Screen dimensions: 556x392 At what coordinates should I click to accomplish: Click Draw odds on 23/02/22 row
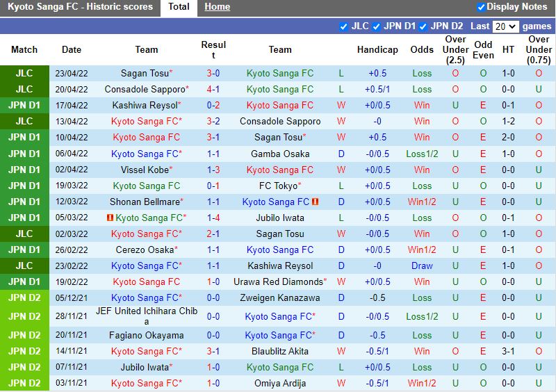point(422,266)
